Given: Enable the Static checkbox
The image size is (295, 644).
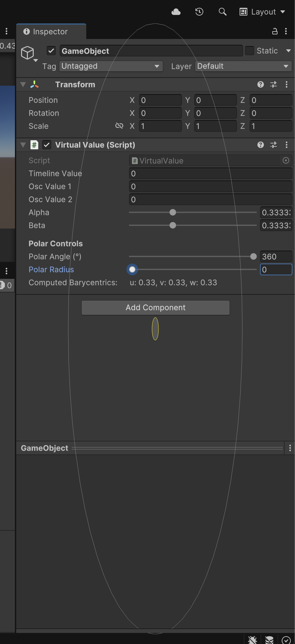Looking at the screenshot, I should click(x=249, y=51).
